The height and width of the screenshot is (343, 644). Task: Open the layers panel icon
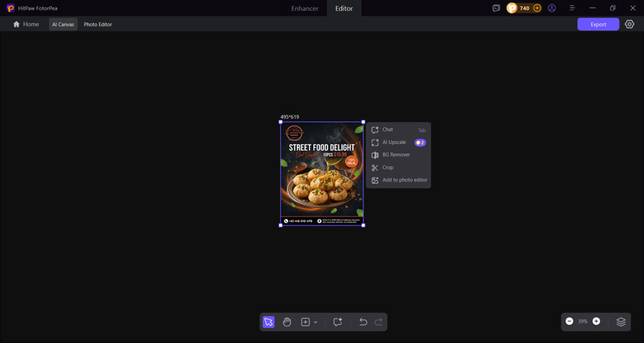click(620, 322)
